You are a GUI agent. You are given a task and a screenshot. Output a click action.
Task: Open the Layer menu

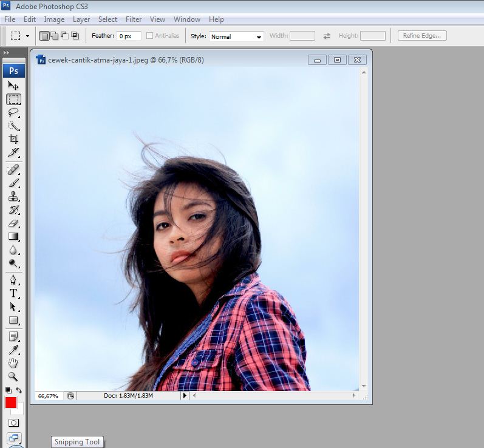click(x=81, y=19)
